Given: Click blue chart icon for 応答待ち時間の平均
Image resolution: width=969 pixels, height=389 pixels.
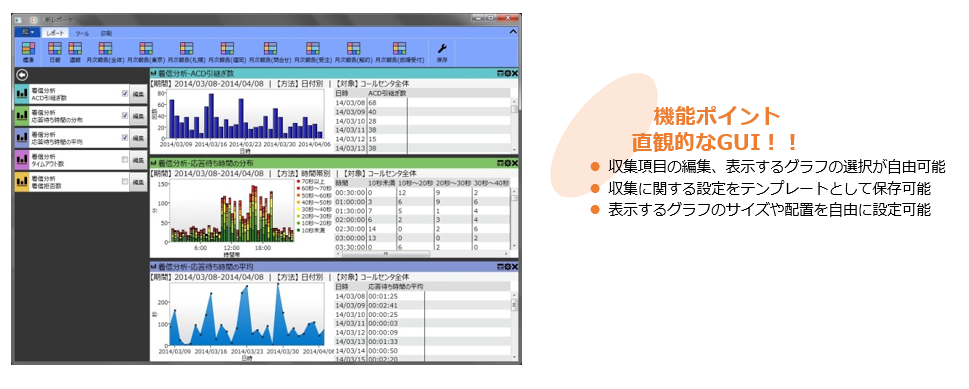Looking at the screenshot, I should [x=22, y=138].
